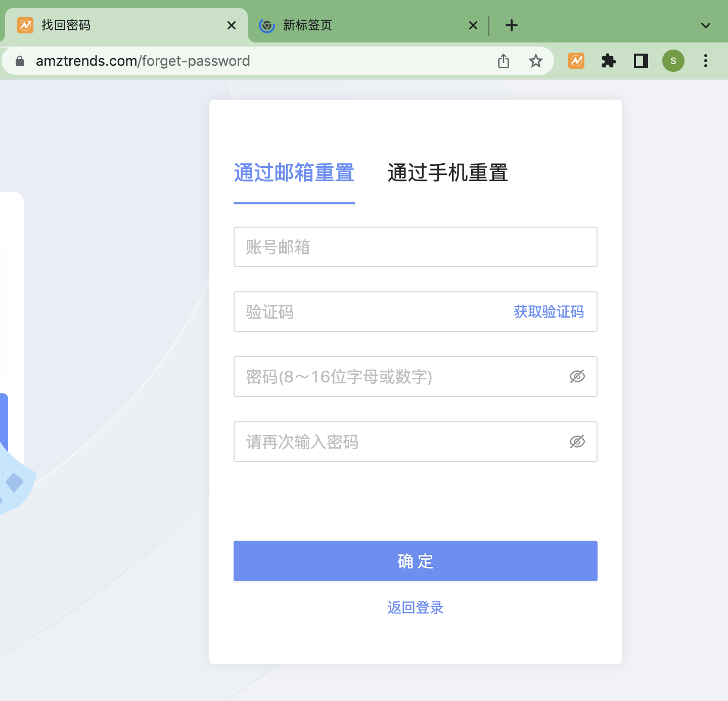
Task: Select the 通过邮箱重置 tab
Action: click(294, 173)
